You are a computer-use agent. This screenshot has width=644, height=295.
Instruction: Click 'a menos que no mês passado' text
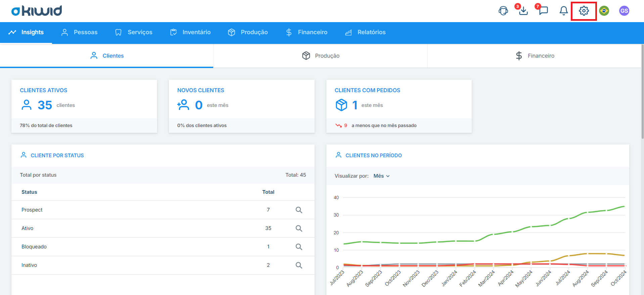[384, 125]
